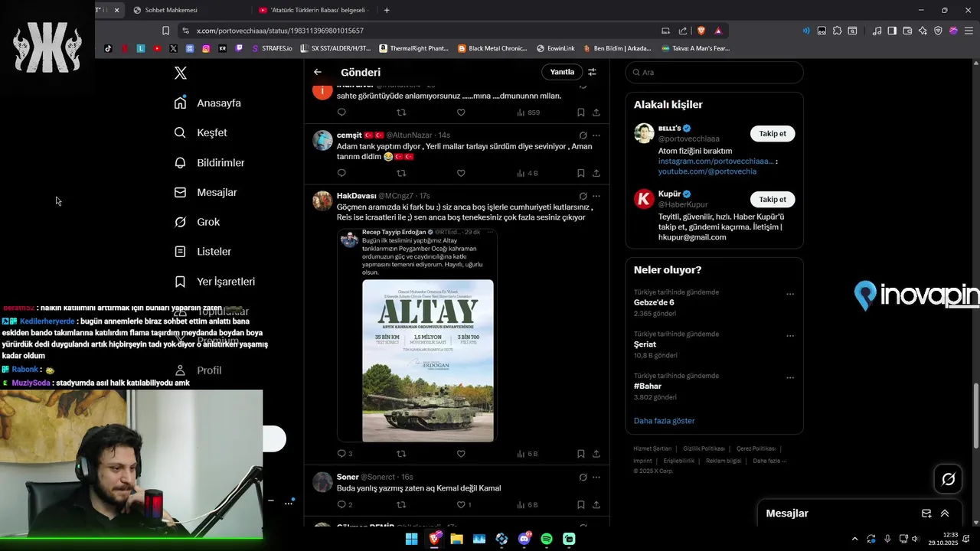Compose new message in Mesajlar drawer
This screenshot has height=551, width=980.
(926, 514)
